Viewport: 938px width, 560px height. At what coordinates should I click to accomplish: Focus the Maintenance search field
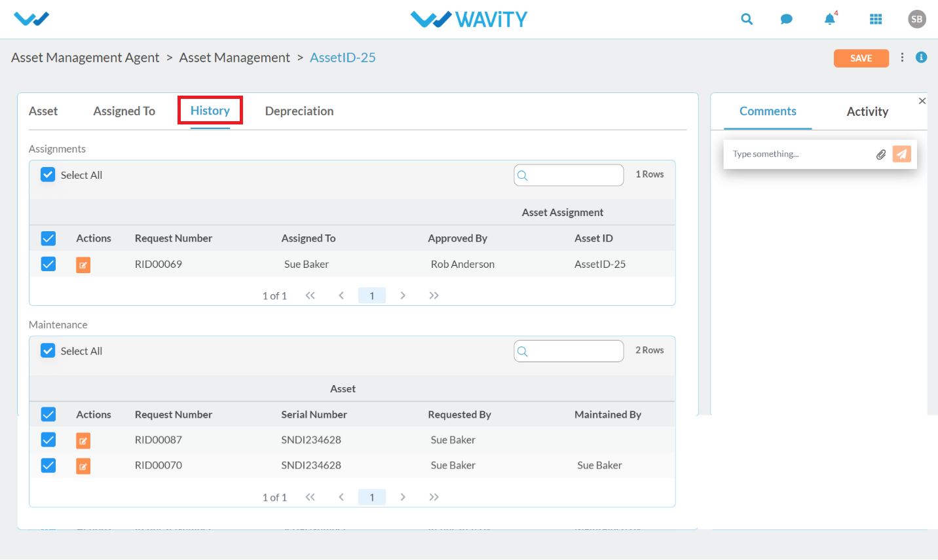click(569, 351)
